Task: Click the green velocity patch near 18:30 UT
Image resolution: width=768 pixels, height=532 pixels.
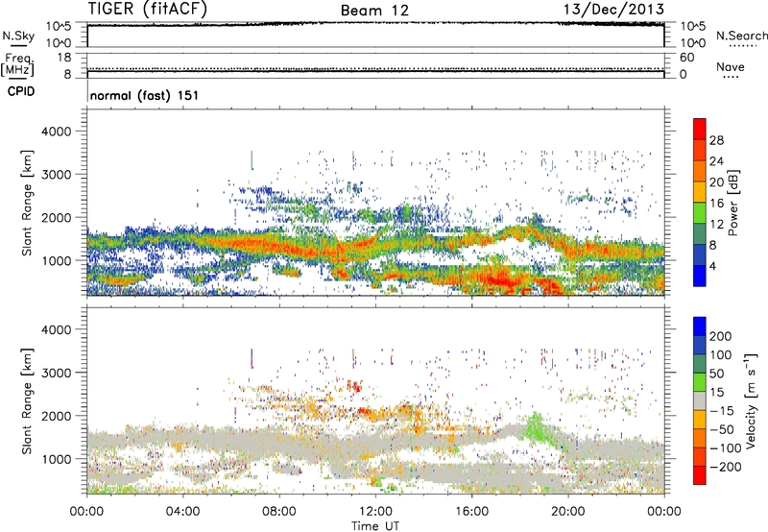Action: pyautogui.click(x=536, y=427)
